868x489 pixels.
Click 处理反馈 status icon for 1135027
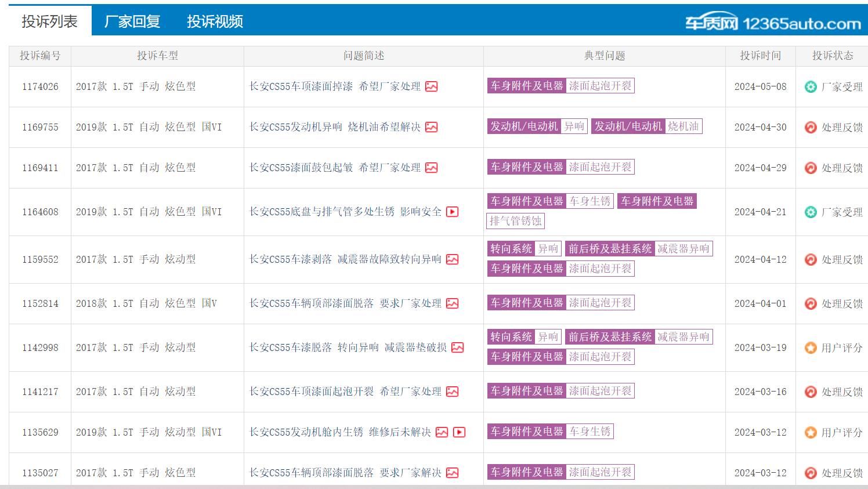click(811, 473)
